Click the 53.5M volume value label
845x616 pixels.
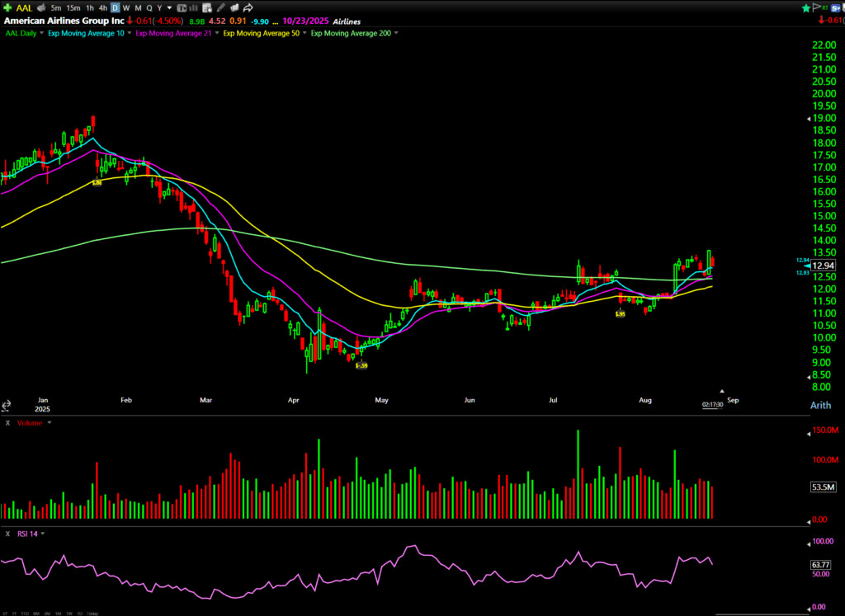pyautogui.click(x=823, y=487)
